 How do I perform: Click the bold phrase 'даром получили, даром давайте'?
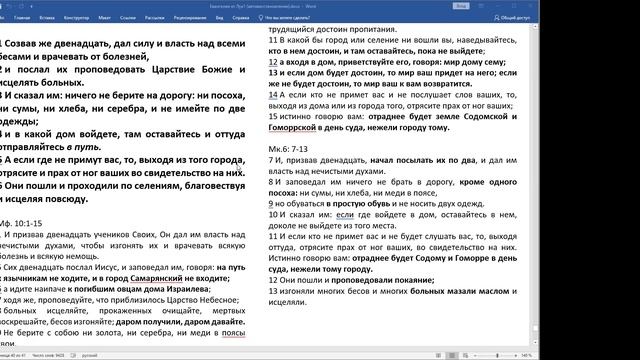click(180, 322)
